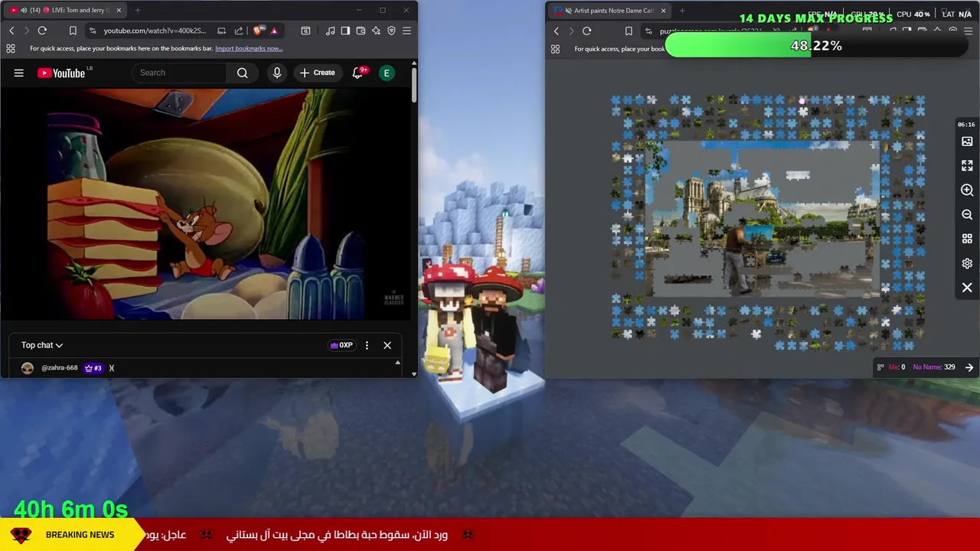980x551 pixels.
Task: Reload the puzzle page
Action: pos(586,31)
